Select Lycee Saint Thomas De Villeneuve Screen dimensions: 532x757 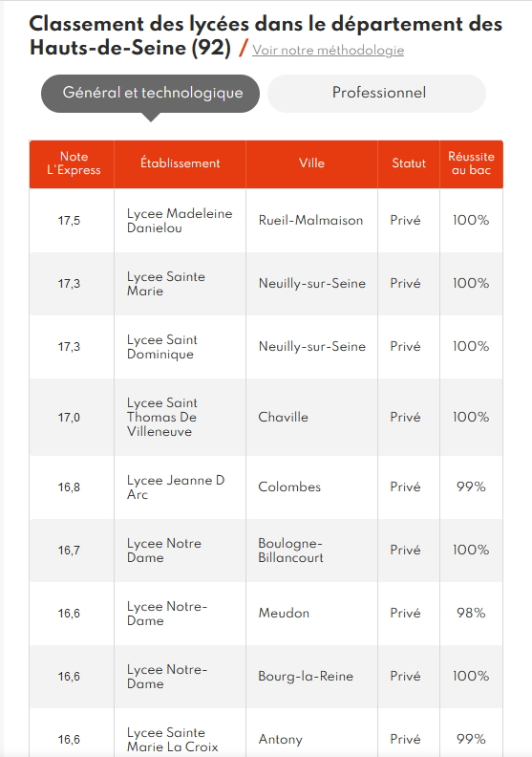click(x=162, y=417)
